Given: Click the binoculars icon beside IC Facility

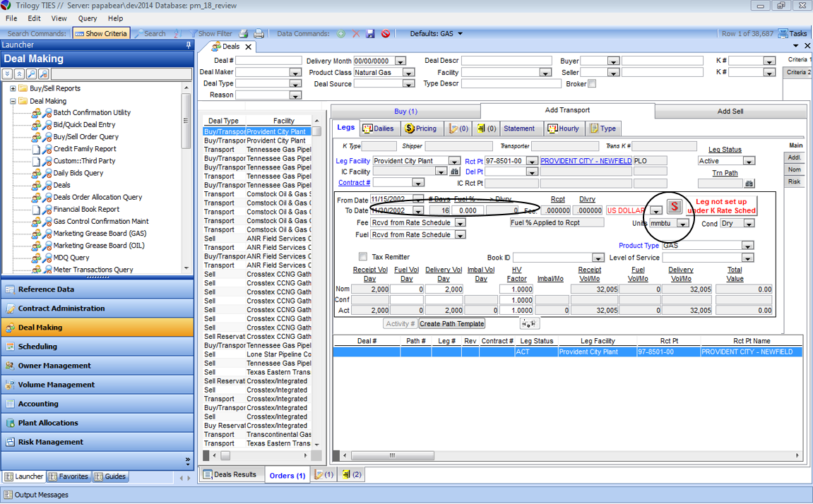Looking at the screenshot, I should coord(455,172).
